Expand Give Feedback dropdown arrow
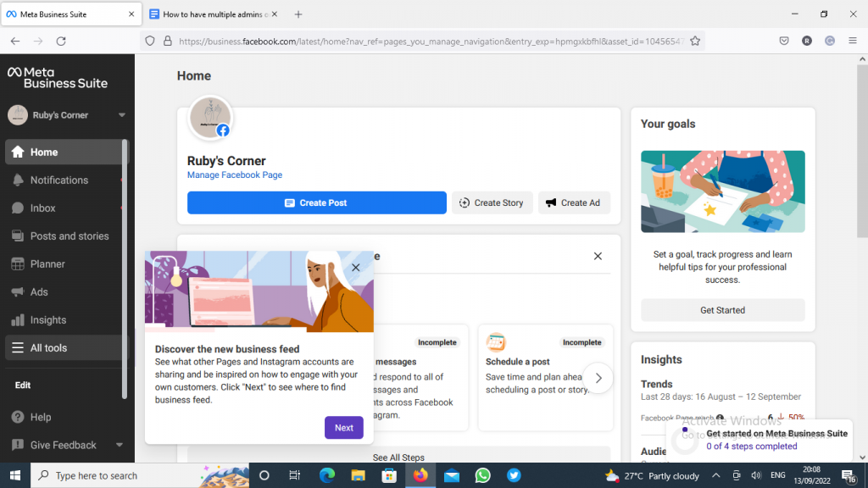Screen dimensions: 868x488 [119, 445]
